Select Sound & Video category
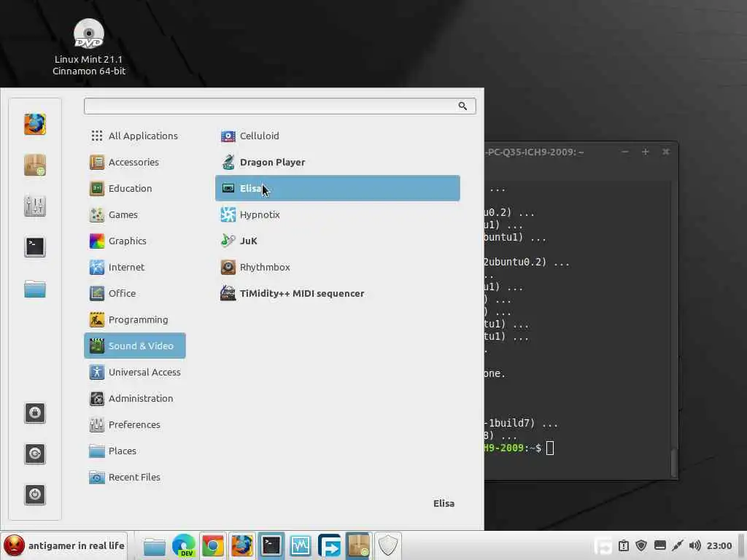 click(135, 345)
